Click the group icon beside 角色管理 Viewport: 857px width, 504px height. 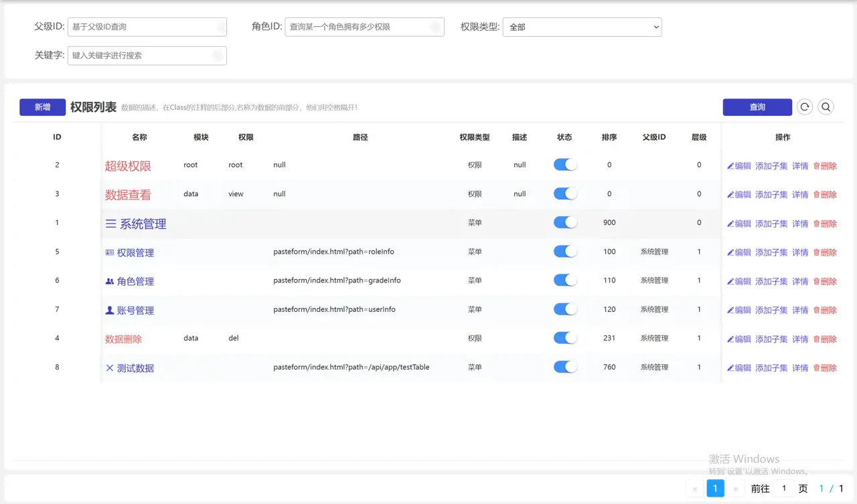(x=110, y=282)
